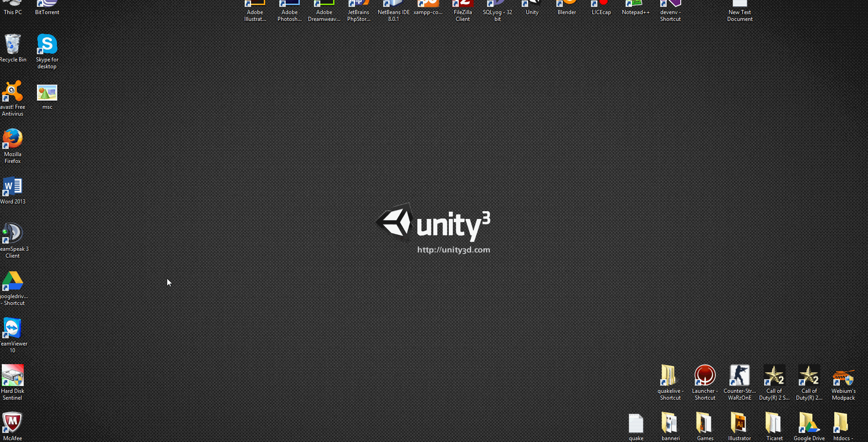Viewport: 868px width, 442px height.
Task: Select the Hard Disk Sentinel icon
Action: click(x=13, y=382)
